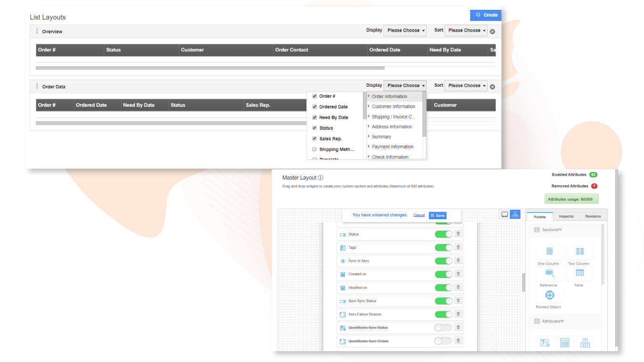Uncheck the Ordered Date column checkbox
This screenshot has width=644, height=362.
point(314,107)
